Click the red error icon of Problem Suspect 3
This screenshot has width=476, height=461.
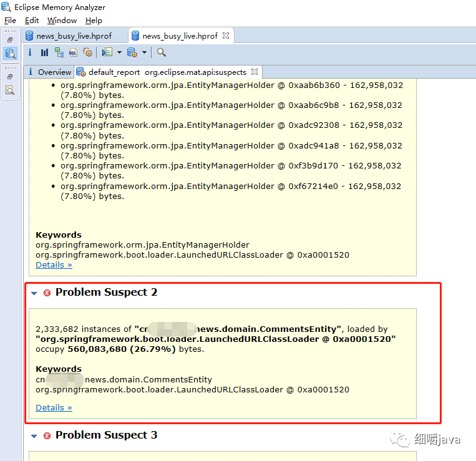tap(47, 436)
